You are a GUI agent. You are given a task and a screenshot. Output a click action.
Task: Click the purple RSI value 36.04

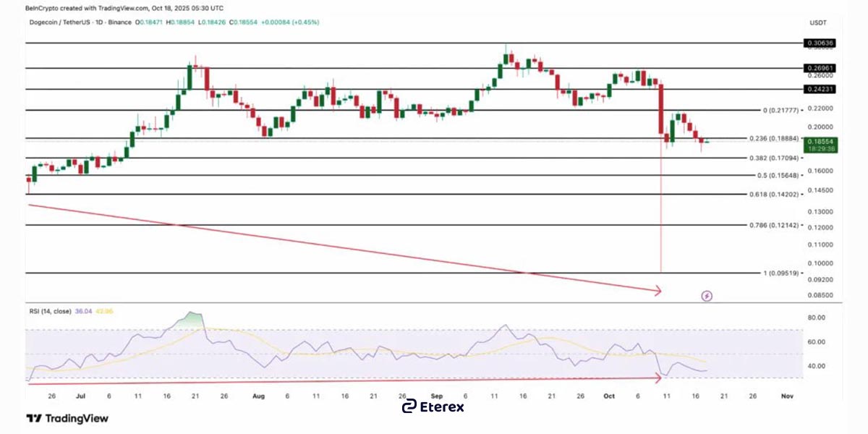pos(83,311)
